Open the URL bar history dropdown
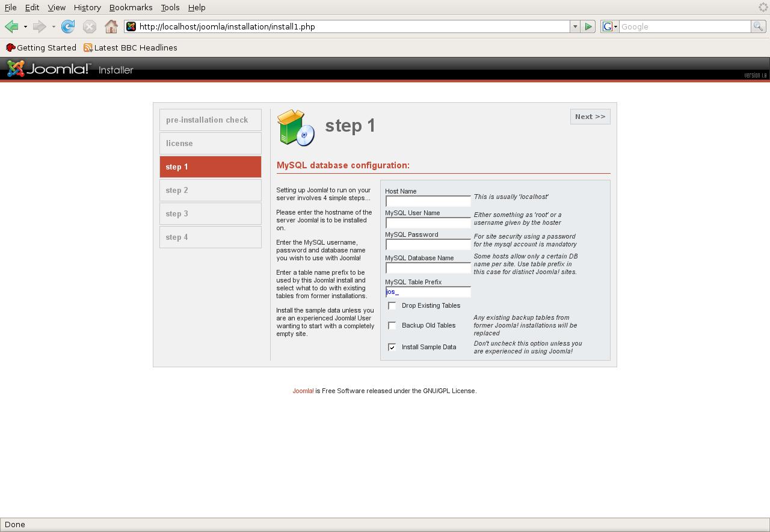 575,26
